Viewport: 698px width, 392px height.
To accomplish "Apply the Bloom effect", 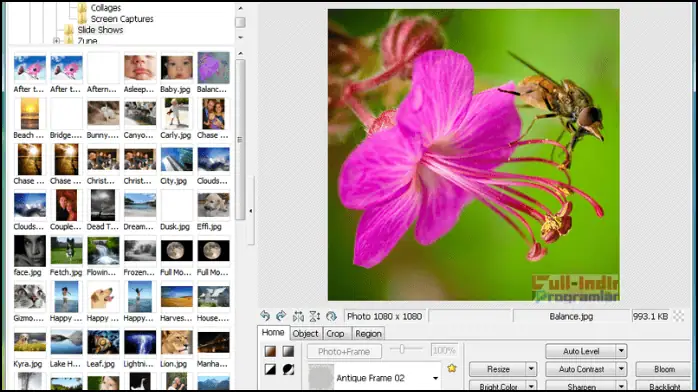I will coord(664,369).
